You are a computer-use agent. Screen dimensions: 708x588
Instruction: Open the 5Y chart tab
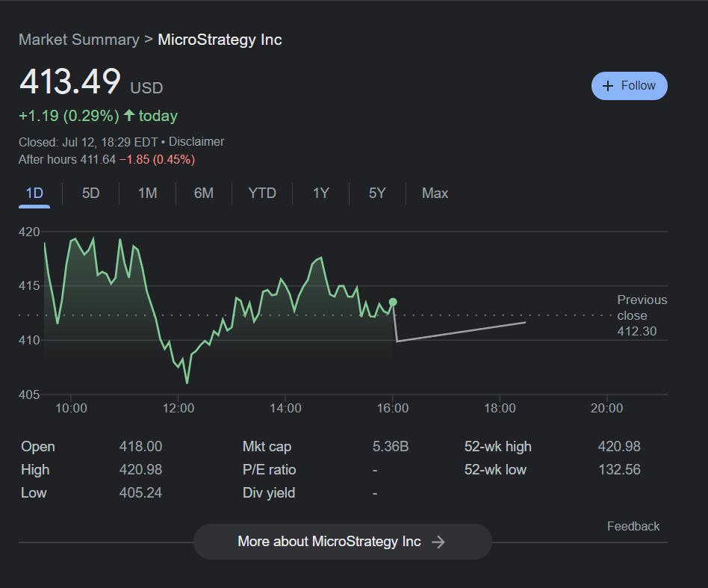[x=377, y=194]
